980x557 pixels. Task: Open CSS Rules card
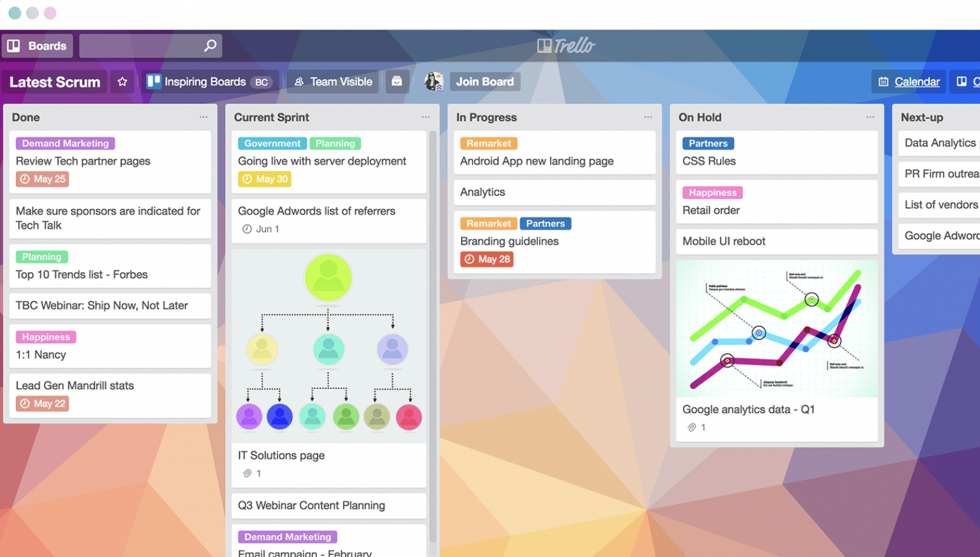[777, 153]
